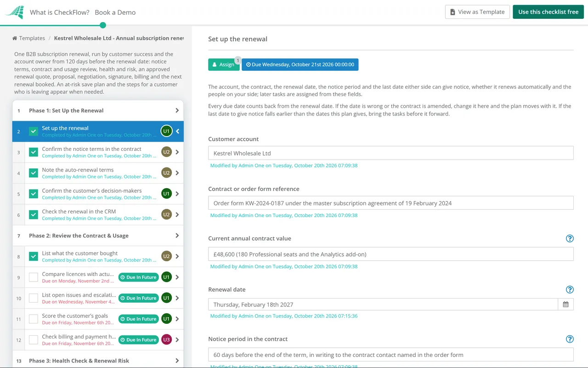Expand Phase 1: Set Up the Renewal chevron

tap(177, 110)
